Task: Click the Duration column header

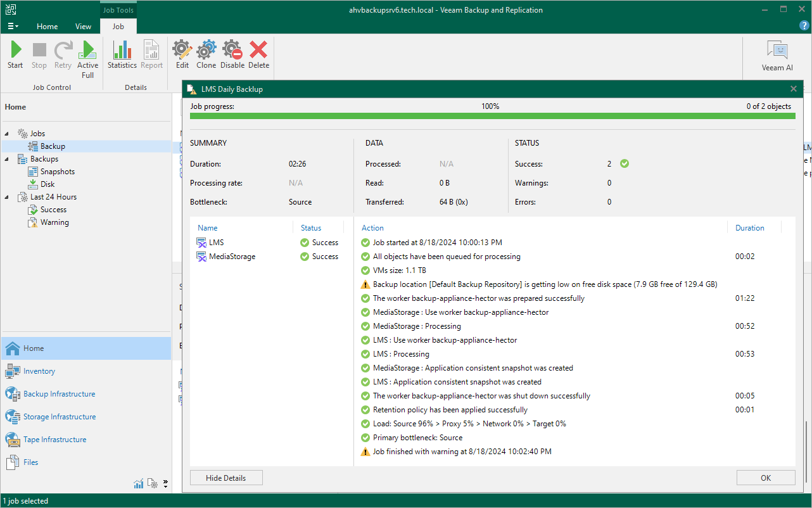Action: pyautogui.click(x=750, y=228)
